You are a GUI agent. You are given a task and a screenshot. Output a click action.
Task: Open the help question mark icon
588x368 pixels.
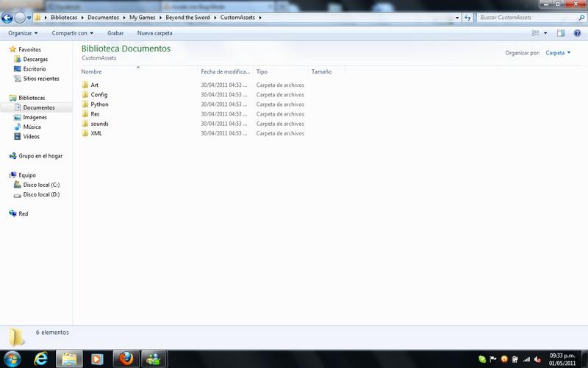point(577,33)
